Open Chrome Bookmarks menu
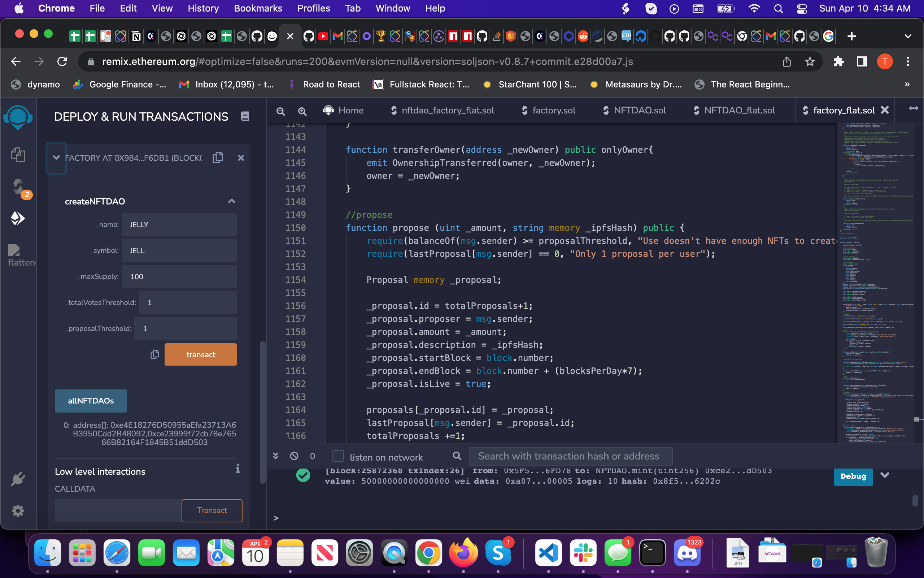 click(258, 8)
